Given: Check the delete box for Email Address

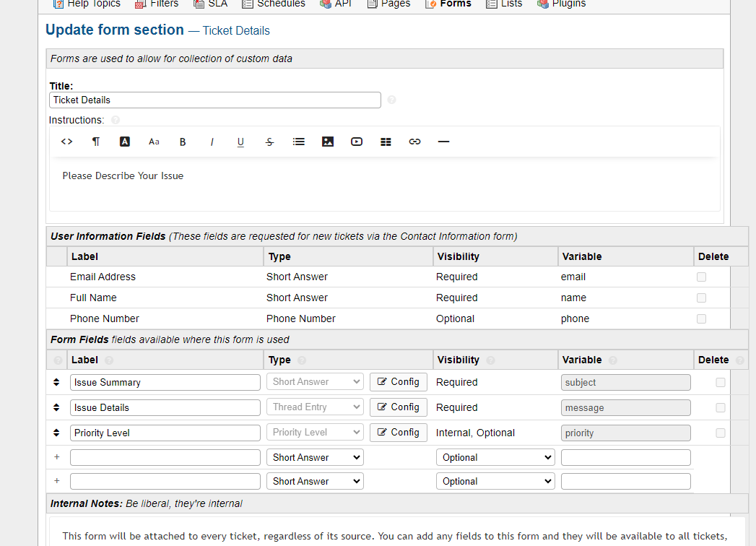Looking at the screenshot, I should tap(701, 277).
